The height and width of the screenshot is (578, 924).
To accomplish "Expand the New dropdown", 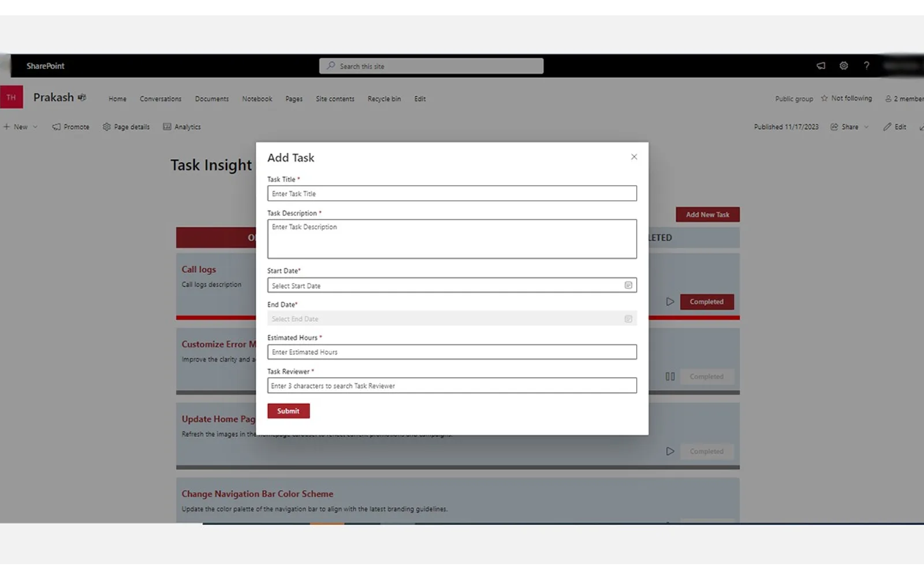I will pyautogui.click(x=35, y=127).
